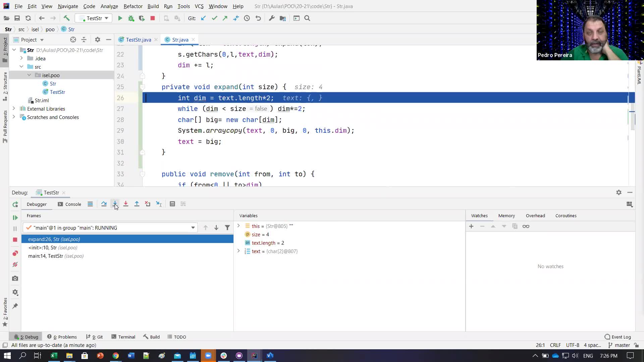Image resolution: width=644 pixels, height=362 pixels.
Task: Click Step Out debugger icon
Action: click(x=137, y=204)
